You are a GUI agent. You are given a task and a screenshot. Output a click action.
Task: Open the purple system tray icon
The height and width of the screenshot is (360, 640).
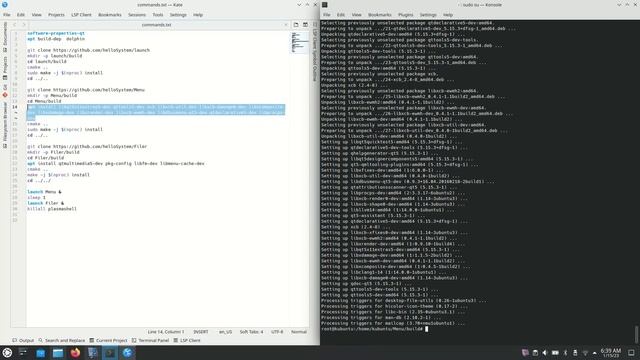pos(525,353)
